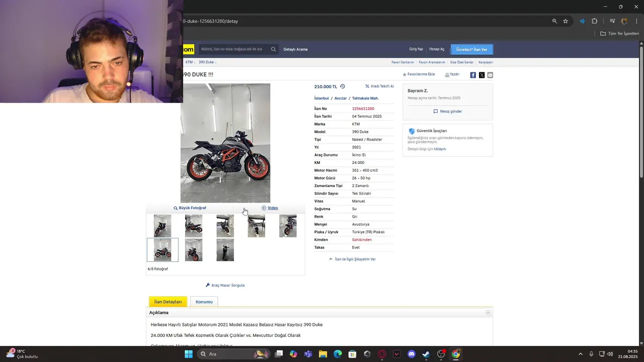Open Microsoft Store from the taskbar
This screenshot has height=362, width=644.
[x=352, y=354]
